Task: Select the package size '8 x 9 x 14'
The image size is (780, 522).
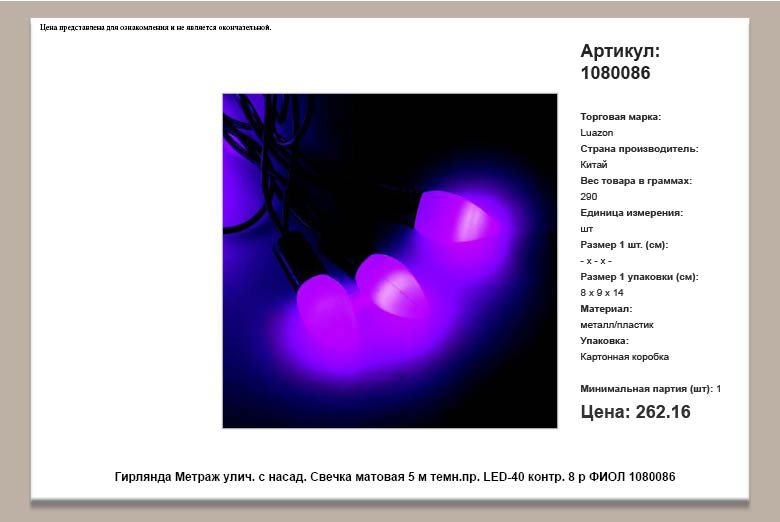Action: pos(602,293)
